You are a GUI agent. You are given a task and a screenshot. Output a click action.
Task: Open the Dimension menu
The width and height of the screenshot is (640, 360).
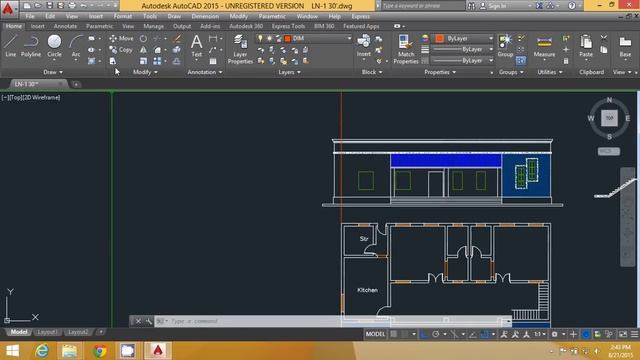click(205, 16)
